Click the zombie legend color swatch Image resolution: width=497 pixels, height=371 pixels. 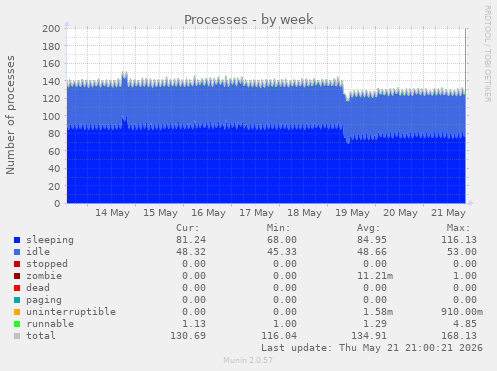click(x=17, y=276)
